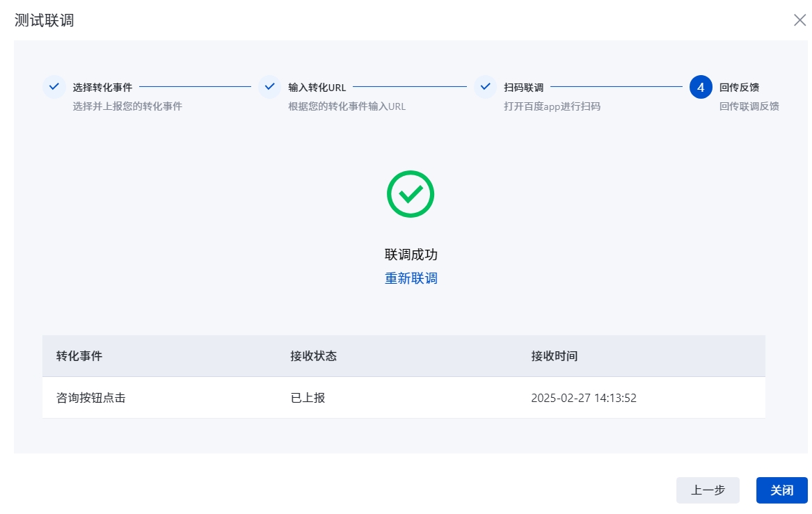Select the 扫码联调 step label

523,88
